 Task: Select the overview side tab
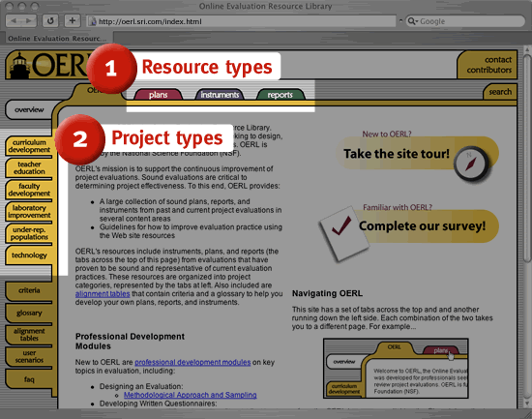(29, 109)
